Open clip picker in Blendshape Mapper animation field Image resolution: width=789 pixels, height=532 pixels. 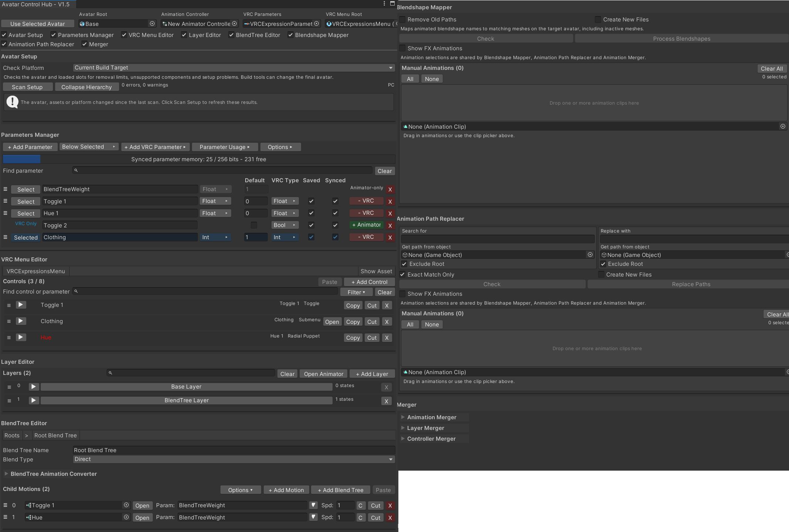(783, 126)
